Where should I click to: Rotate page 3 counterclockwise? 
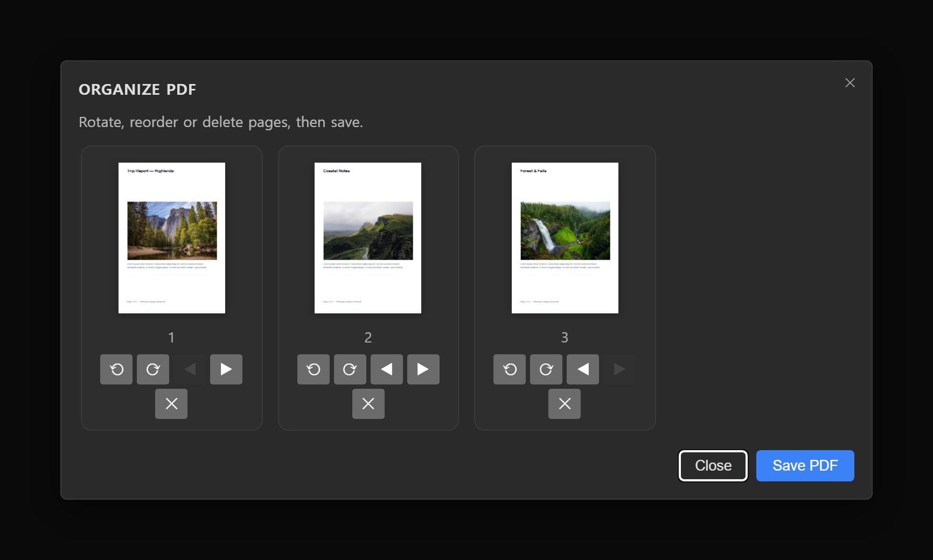point(510,369)
